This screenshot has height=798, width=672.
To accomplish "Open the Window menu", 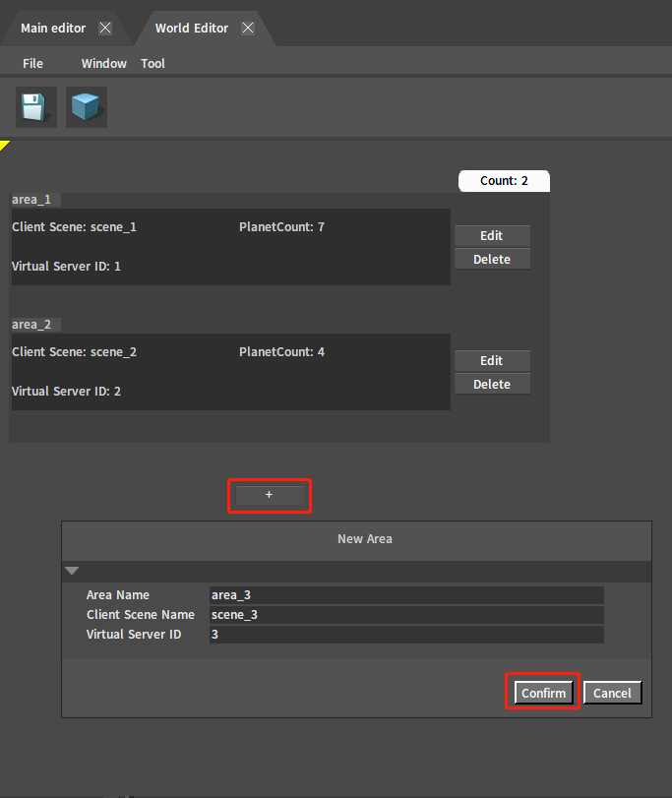I will pos(103,63).
